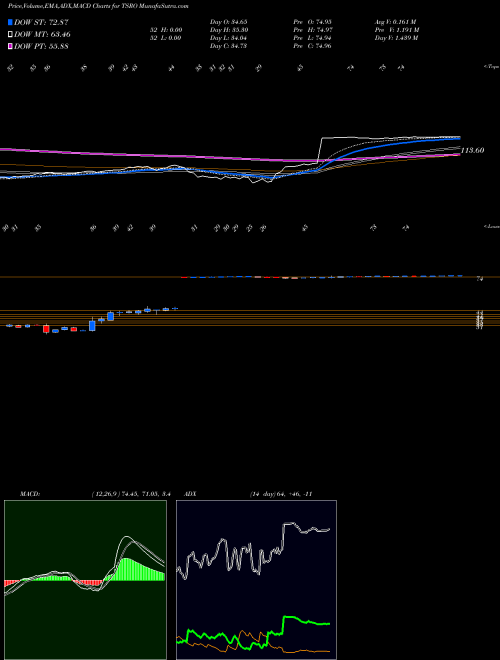Click the MACD (12,26,9) values text

pos(130,494)
